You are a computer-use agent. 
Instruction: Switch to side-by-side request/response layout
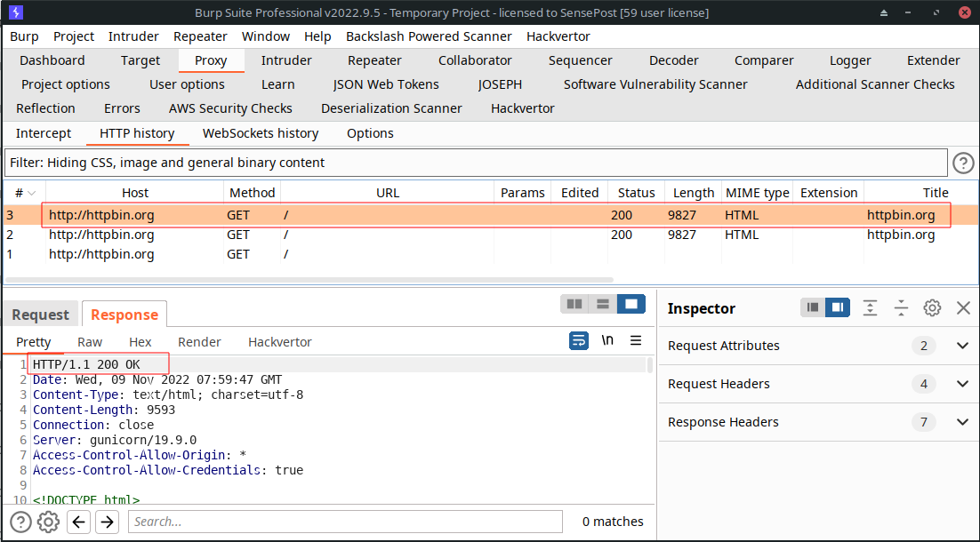click(x=574, y=304)
